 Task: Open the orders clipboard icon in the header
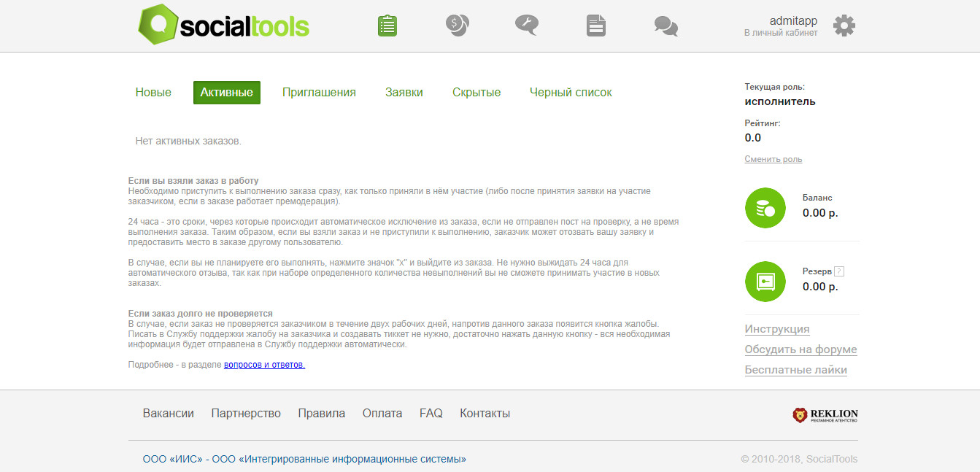coord(387,26)
